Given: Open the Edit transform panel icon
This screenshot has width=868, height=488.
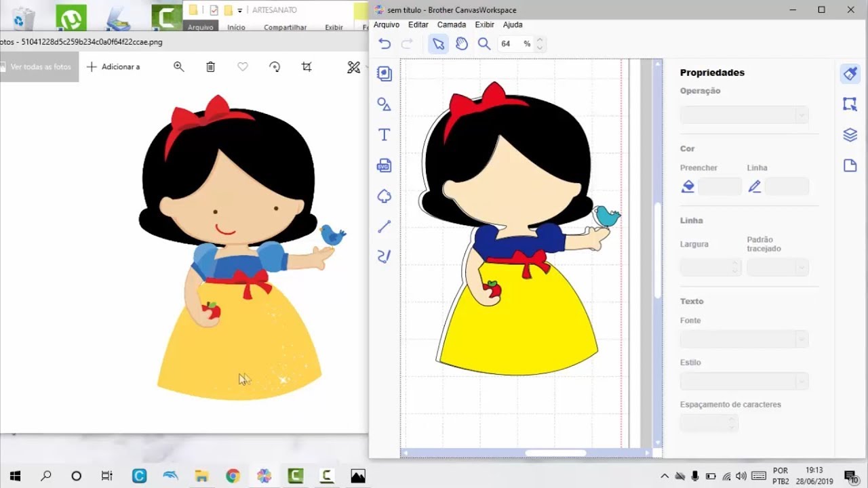Looking at the screenshot, I should 850,104.
